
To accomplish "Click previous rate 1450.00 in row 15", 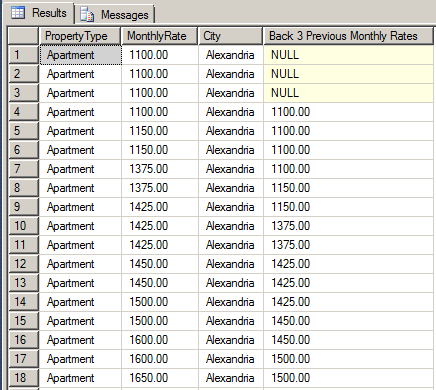I will (x=348, y=321).
